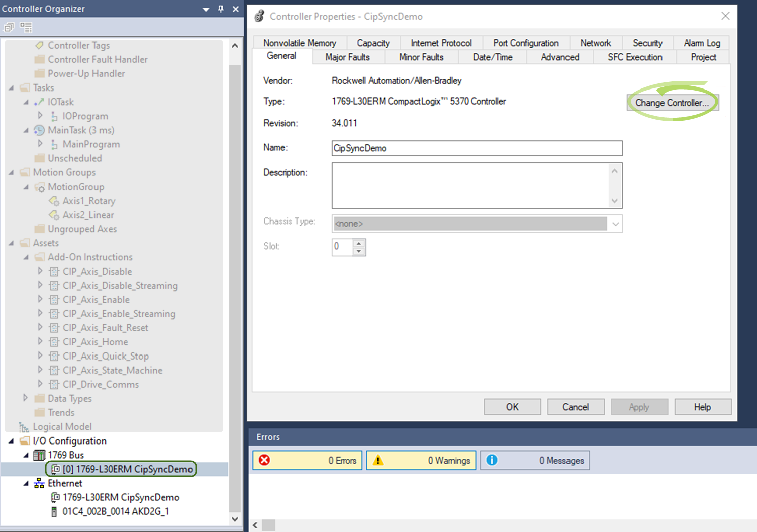Viewport: 757px width, 532px height.
Task: Click OK in Controller Properties
Action: pos(512,407)
